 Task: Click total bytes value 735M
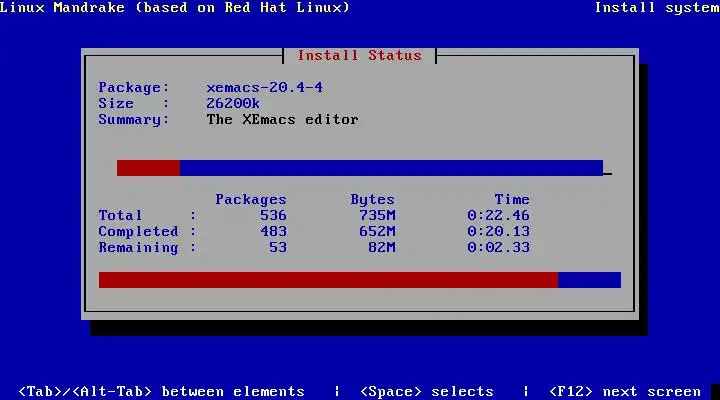tap(377, 215)
